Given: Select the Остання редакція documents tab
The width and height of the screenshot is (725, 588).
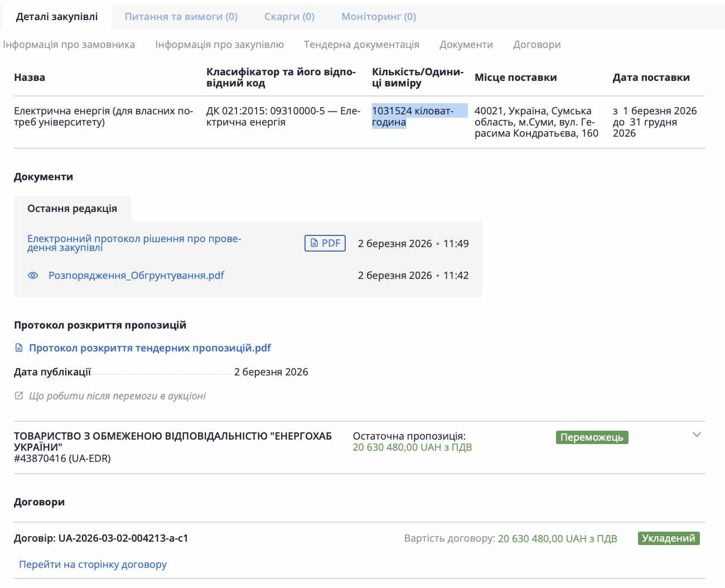Looking at the screenshot, I should 72,209.
